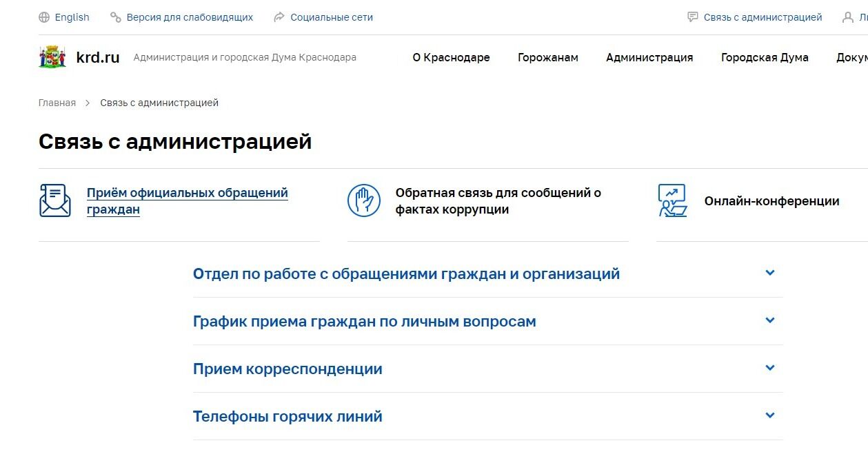This screenshot has height=454, width=868.
Task: Click the user profile icon in the top bar
Action: 848,17
